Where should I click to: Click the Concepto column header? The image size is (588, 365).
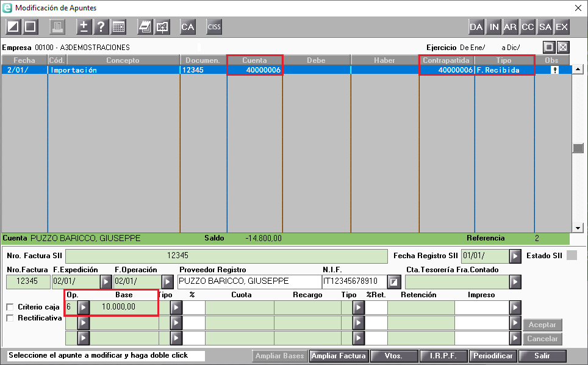pyautogui.click(x=123, y=60)
